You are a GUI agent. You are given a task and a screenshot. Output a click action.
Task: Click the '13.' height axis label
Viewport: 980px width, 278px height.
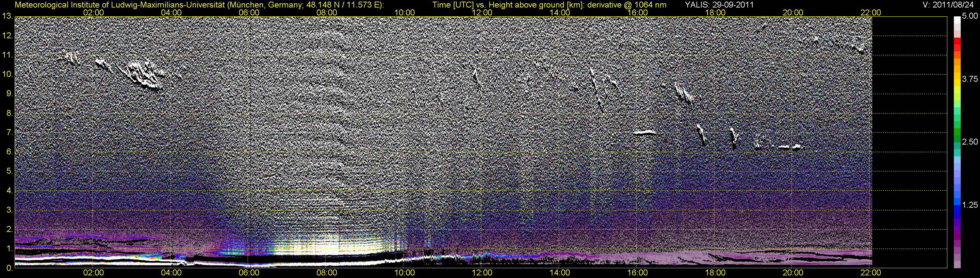click(x=7, y=16)
